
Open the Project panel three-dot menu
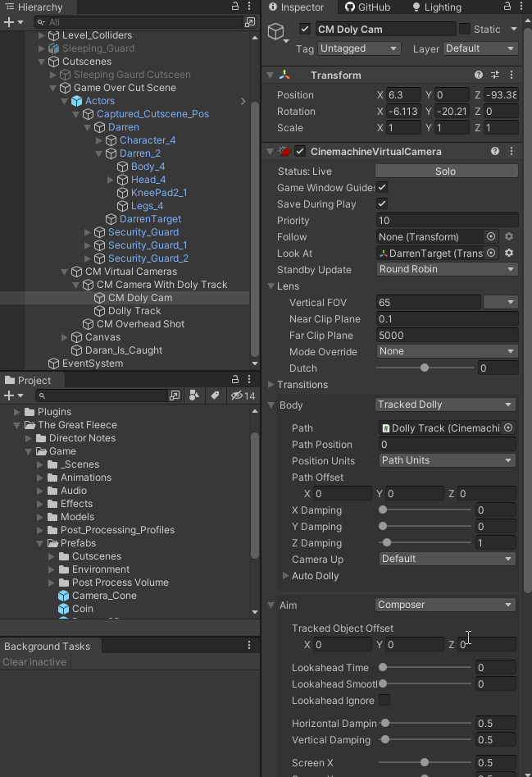pyautogui.click(x=249, y=380)
